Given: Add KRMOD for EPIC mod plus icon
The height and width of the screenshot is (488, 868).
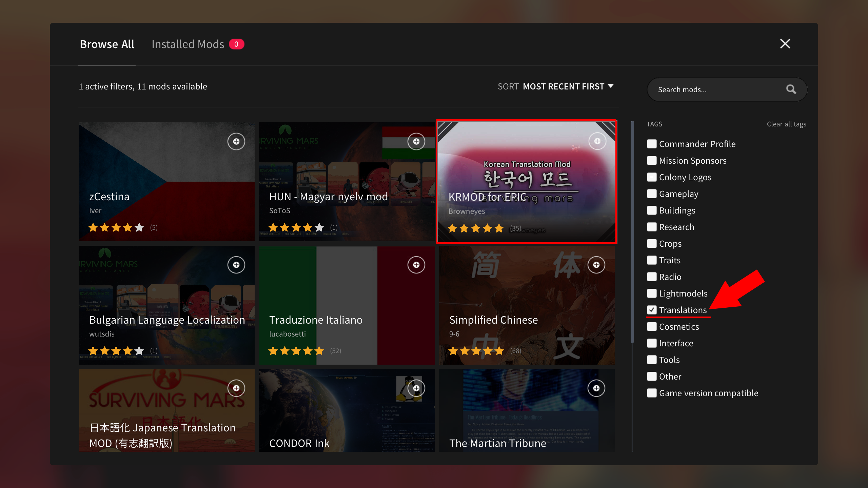Looking at the screenshot, I should [597, 141].
